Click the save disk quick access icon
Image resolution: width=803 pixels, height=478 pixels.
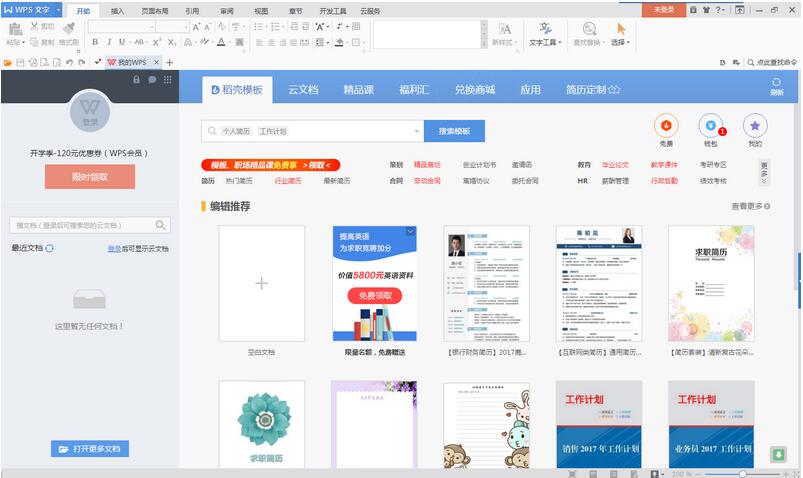[20, 63]
